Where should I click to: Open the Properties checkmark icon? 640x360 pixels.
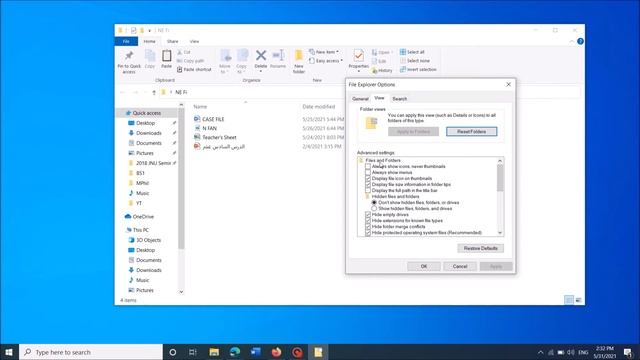(x=358, y=56)
